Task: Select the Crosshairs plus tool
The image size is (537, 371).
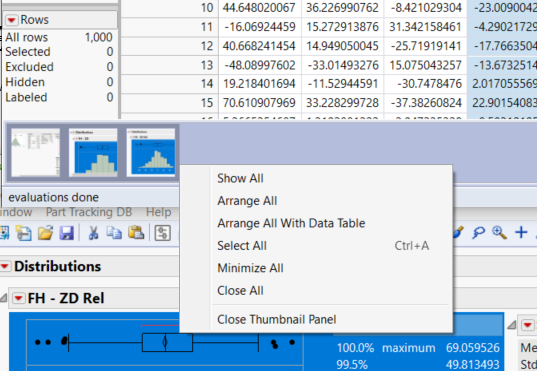Action: click(x=521, y=232)
